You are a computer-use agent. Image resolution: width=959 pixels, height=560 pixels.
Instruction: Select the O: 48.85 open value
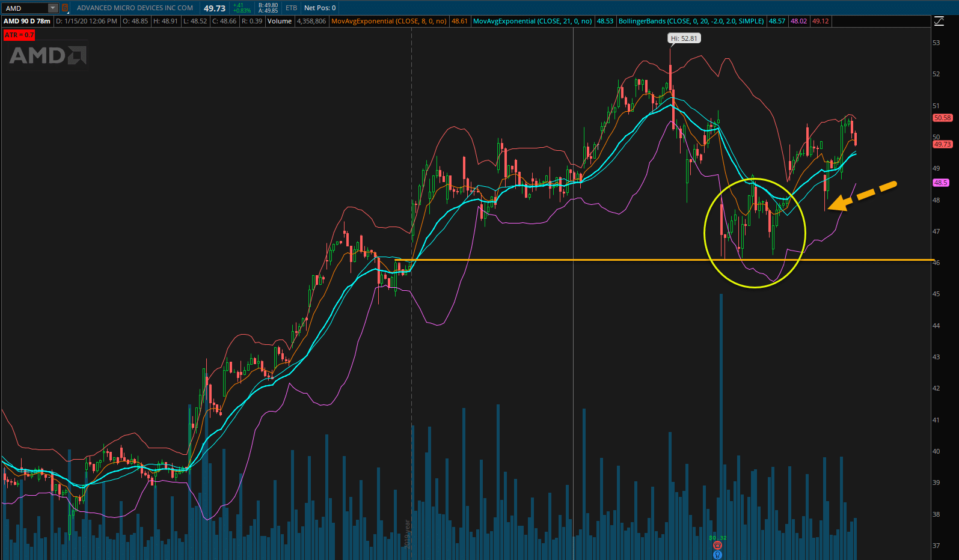(135, 21)
